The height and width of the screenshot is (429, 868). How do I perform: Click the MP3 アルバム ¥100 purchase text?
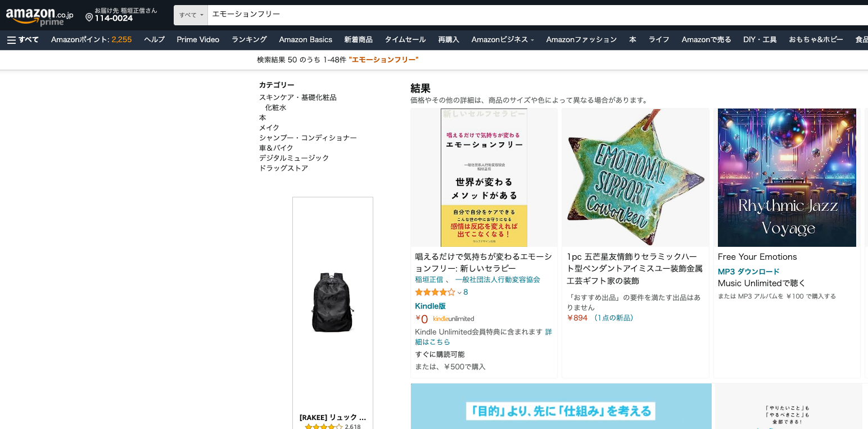777,296
